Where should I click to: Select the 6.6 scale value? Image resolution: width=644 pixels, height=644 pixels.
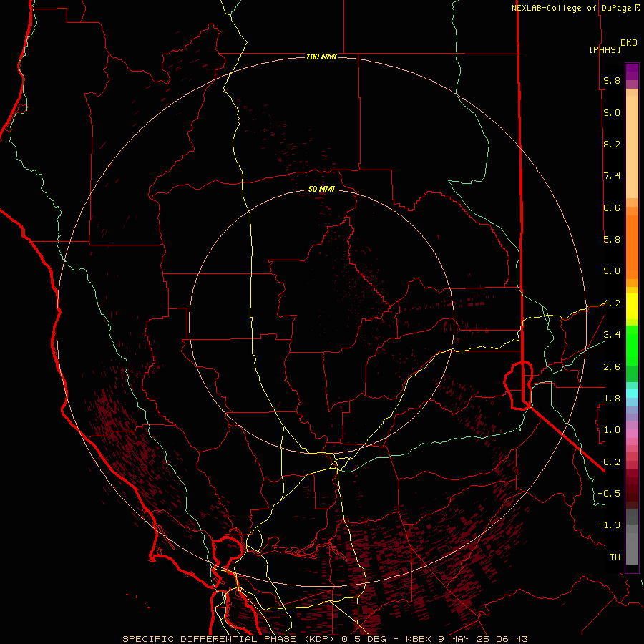612,208
